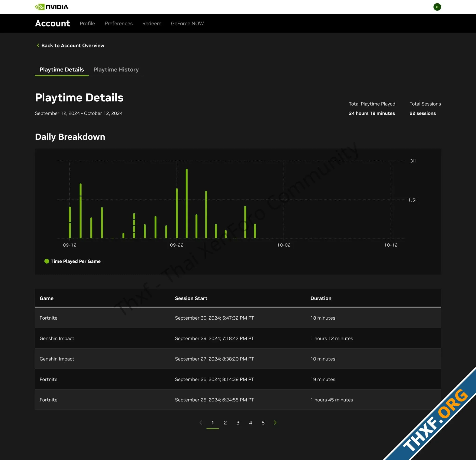Go to page 1 of sessions
The image size is (476, 460).
coord(213,423)
